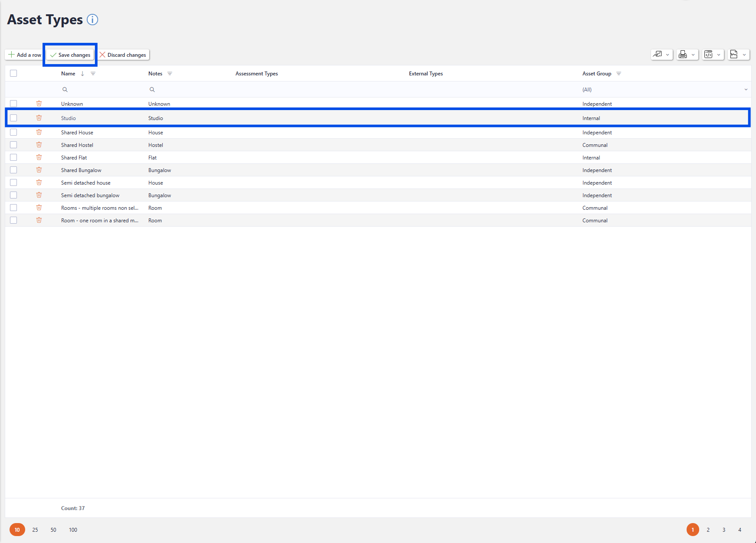This screenshot has width=756, height=543.
Task: Click the Discard changes button
Action: (123, 55)
